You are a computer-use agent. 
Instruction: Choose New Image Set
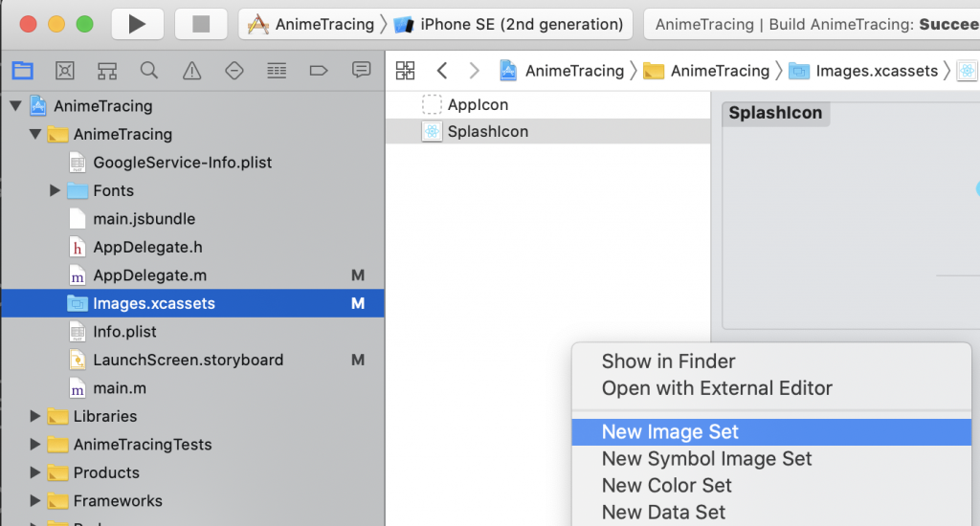tap(771, 431)
